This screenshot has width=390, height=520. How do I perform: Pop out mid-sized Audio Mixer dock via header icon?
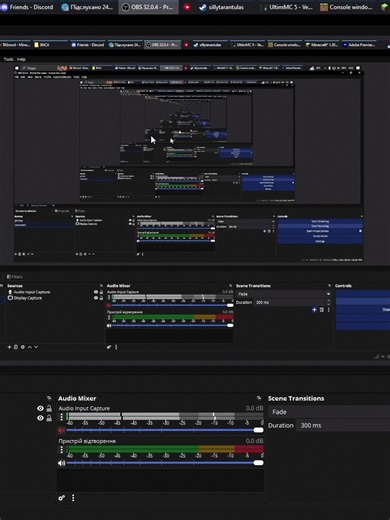pos(230,286)
